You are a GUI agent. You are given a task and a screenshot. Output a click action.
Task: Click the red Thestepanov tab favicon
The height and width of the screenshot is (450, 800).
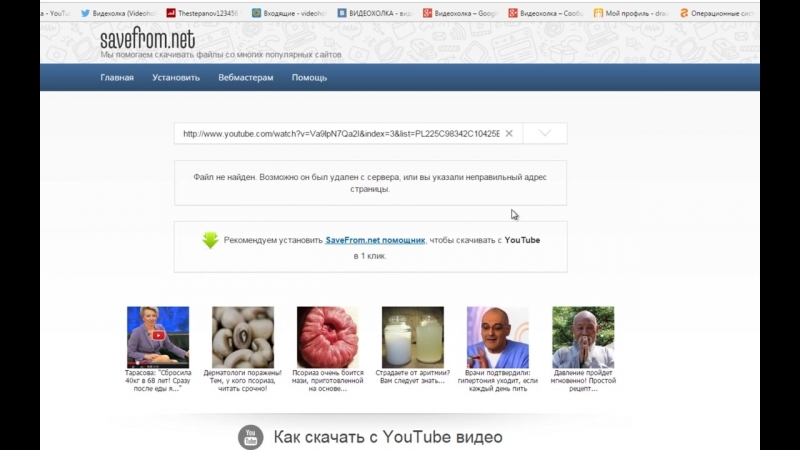click(x=171, y=13)
